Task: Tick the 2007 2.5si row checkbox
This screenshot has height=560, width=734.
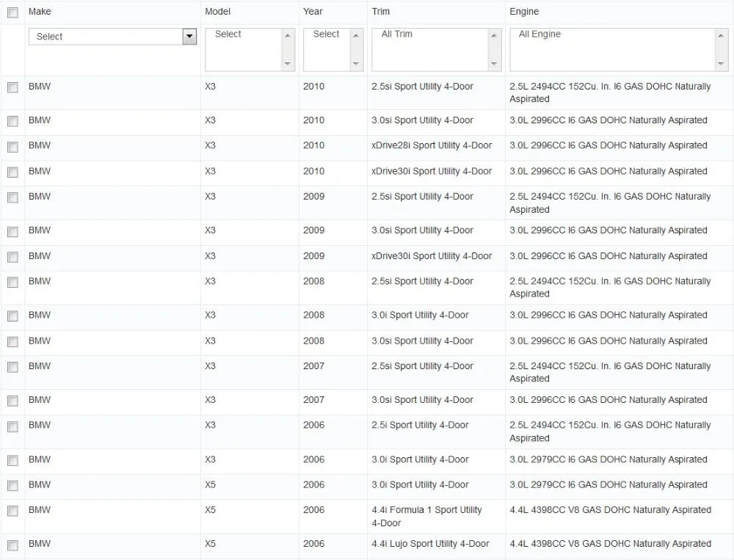Action: (12, 367)
